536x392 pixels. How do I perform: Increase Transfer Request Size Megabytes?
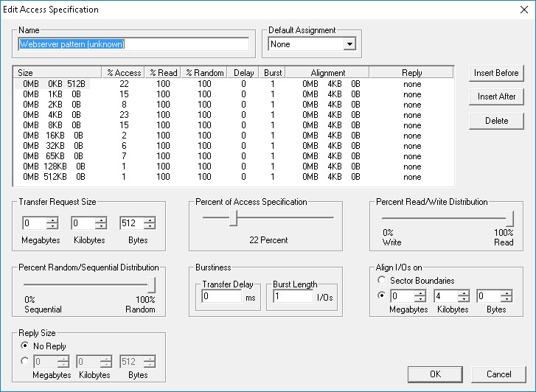tap(52, 220)
